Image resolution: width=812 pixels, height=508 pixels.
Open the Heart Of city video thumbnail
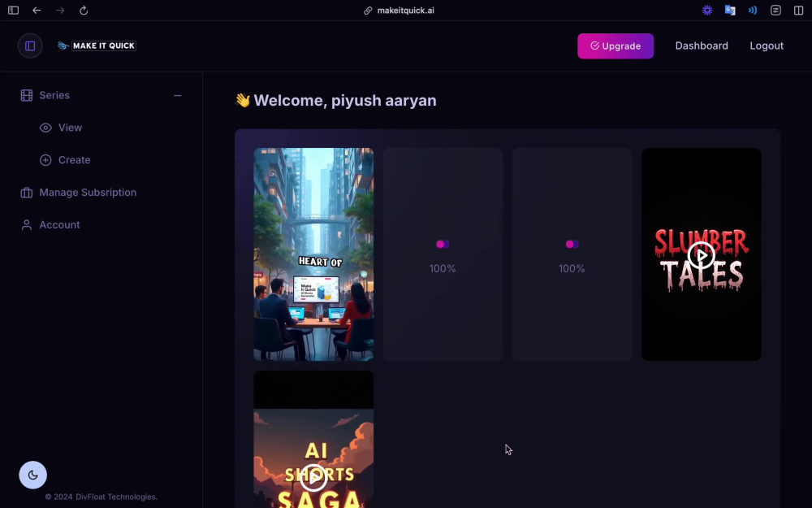coord(313,254)
